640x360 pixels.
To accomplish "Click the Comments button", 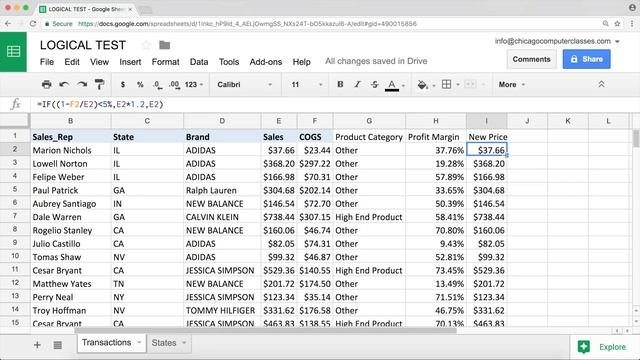I will point(531,59).
